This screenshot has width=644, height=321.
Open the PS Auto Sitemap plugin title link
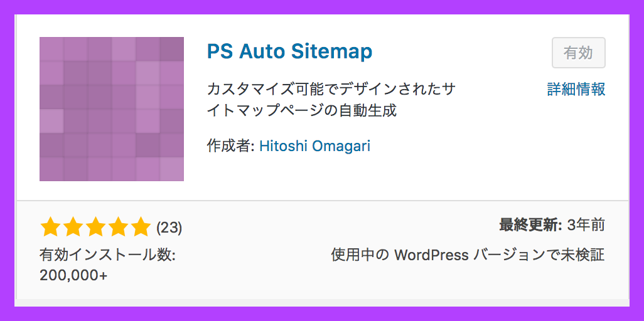coord(289,51)
